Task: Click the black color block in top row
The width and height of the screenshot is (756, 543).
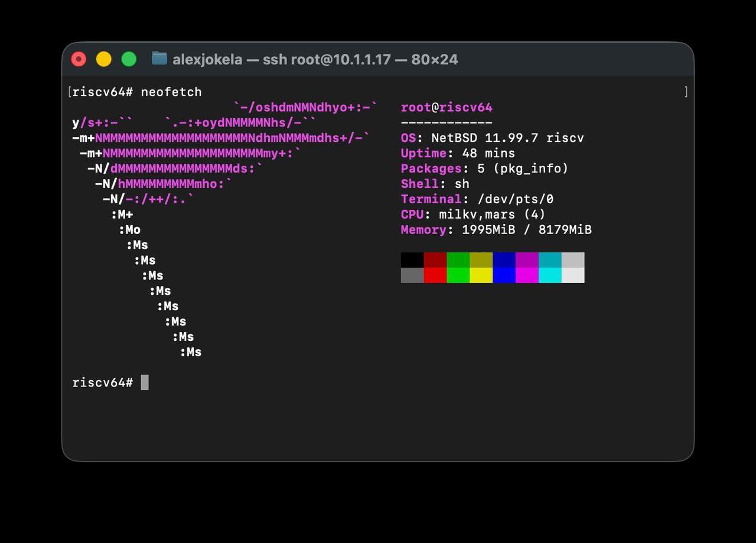Action: (412, 260)
